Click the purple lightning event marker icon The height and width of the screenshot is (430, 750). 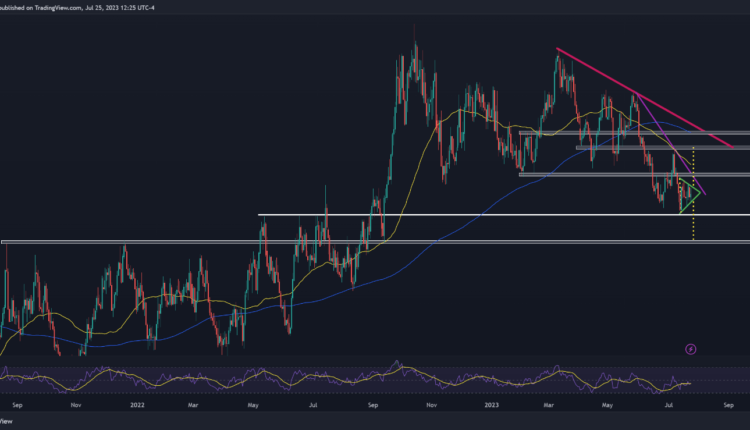tap(691, 349)
